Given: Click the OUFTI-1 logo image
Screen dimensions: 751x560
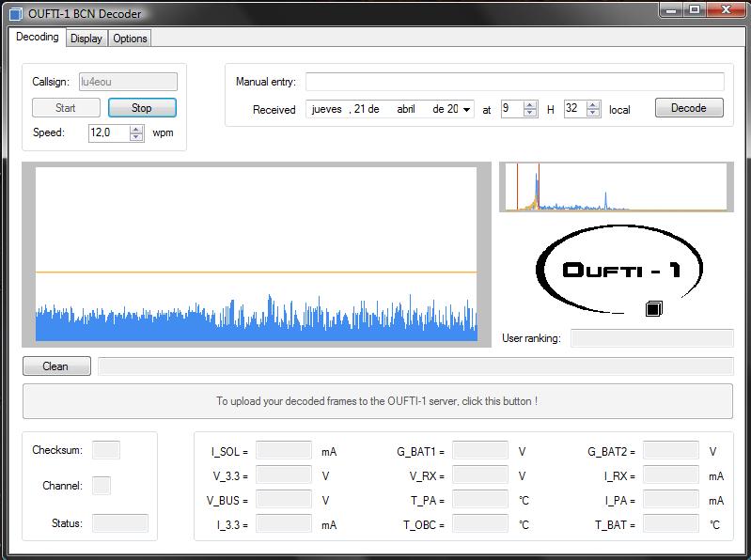Looking at the screenshot, I should [619, 270].
